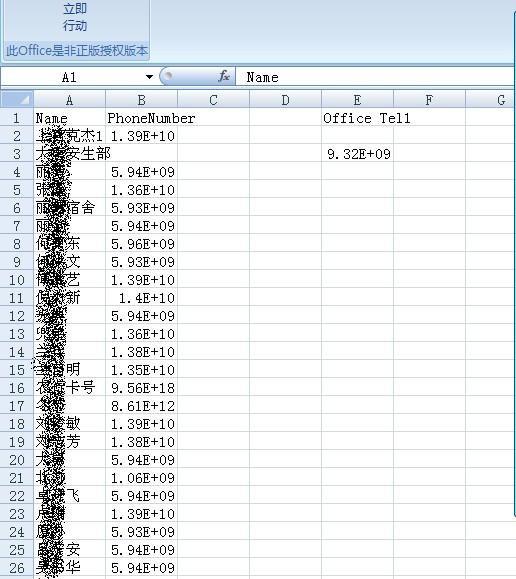Click the Select All corner triangle
This screenshot has width=516, height=579.
click(17, 99)
